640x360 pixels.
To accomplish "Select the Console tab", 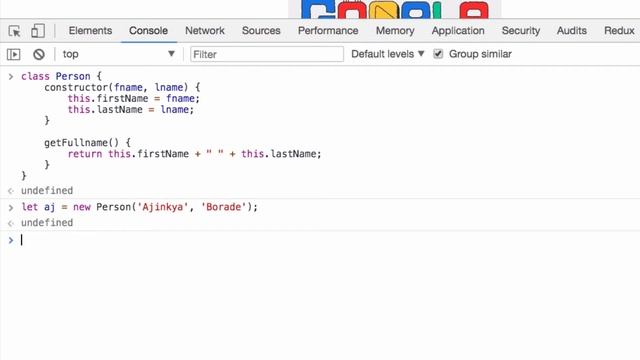I will (148, 31).
